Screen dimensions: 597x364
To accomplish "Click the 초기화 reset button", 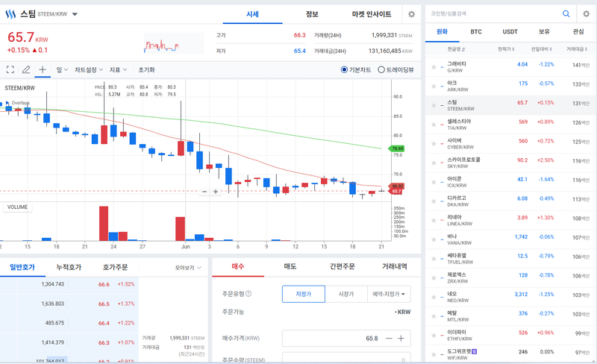I will [x=146, y=69].
